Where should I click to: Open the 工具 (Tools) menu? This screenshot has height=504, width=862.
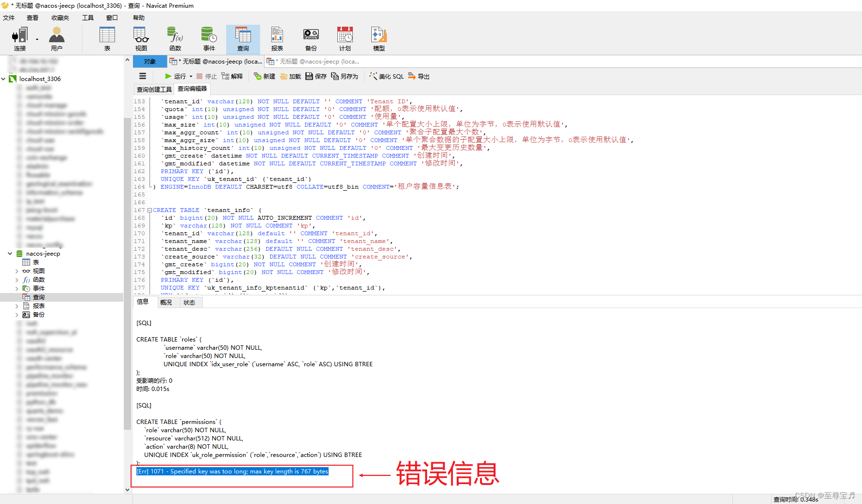click(x=88, y=18)
